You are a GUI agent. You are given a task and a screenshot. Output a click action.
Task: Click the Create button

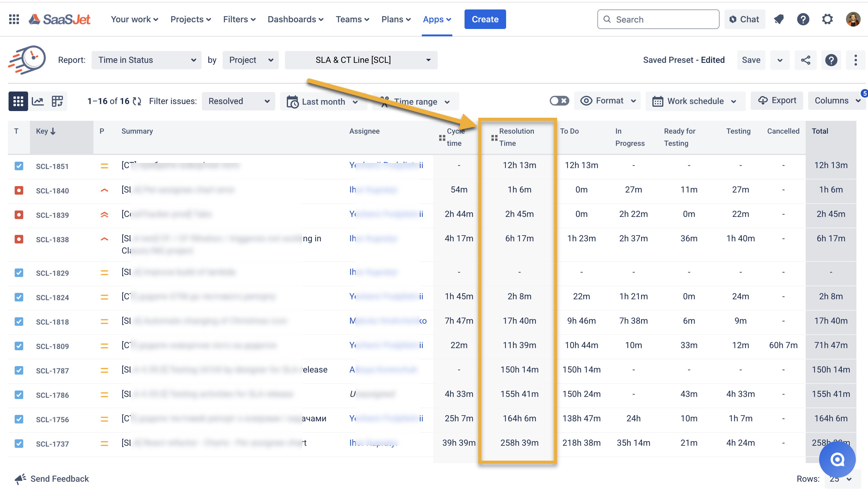tap(485, 19)
